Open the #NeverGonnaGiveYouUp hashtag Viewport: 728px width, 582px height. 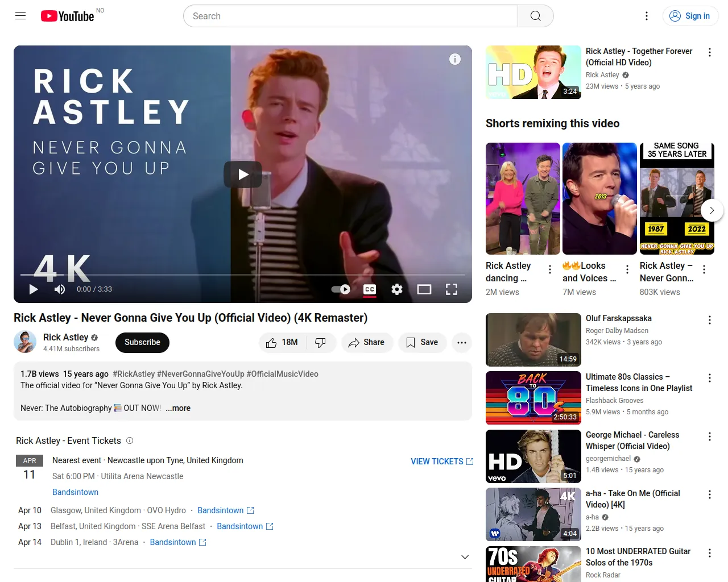(x=201, y=374)
